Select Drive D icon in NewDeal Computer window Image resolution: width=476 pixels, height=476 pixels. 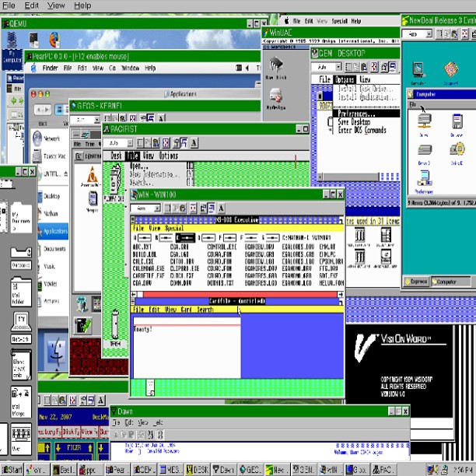click(425, 149)
